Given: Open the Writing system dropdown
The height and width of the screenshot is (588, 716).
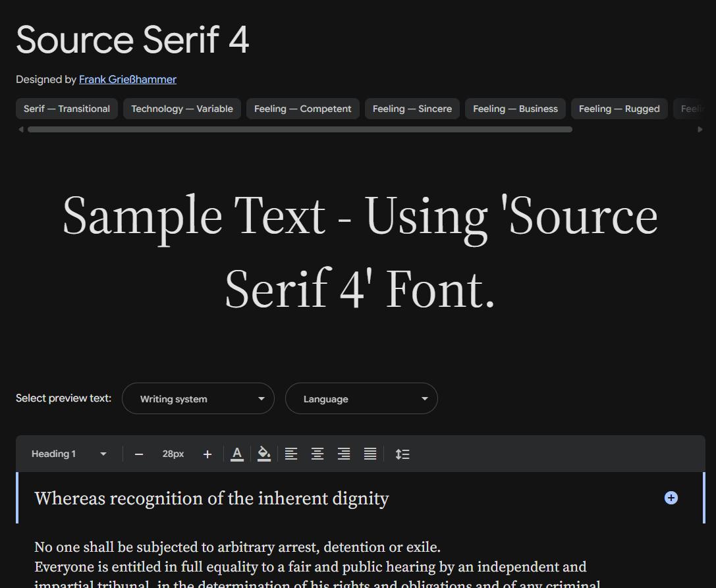Looking at the screenshot, I should tap(198, 398).
